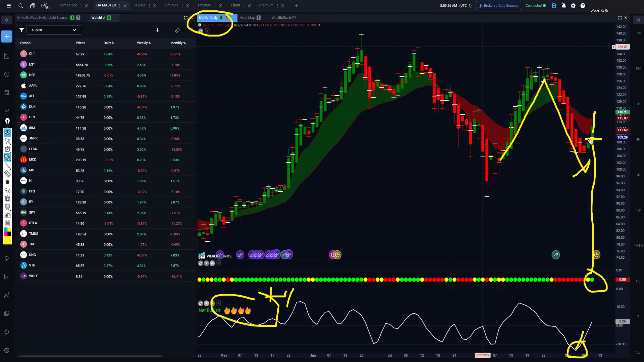Open HA MASTER tab options menu

(x=120, y=6)
